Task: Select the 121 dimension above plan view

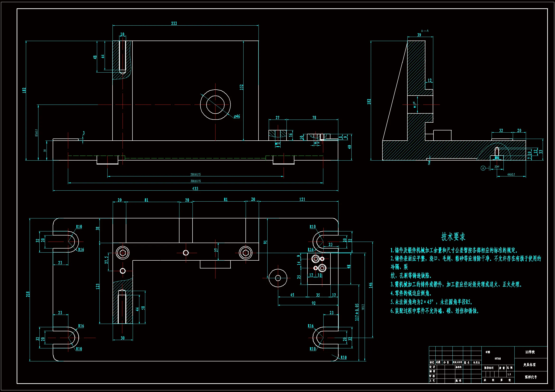Action: pyautogui.click(x=302, y=199)
